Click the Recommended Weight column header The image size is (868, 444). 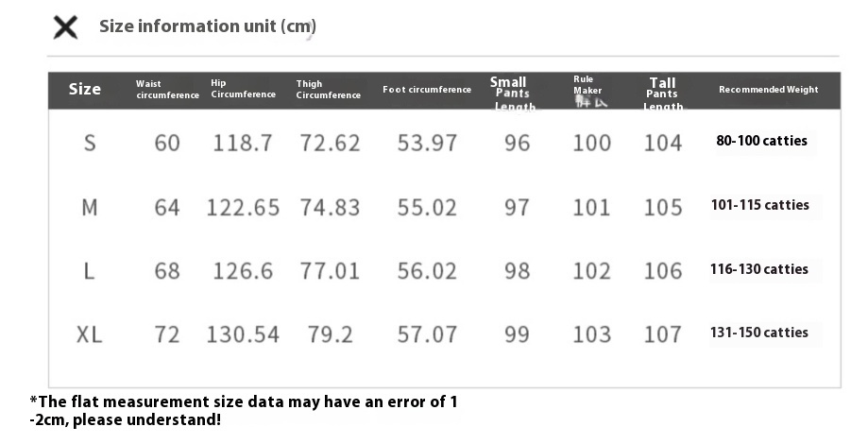click(x=768, y=90)
